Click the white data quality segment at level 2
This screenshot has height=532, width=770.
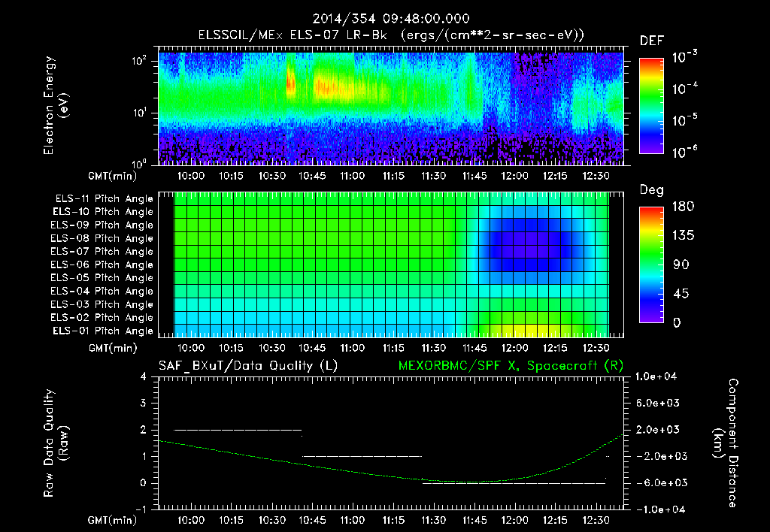pyautogui.click(x=238, y=430)
